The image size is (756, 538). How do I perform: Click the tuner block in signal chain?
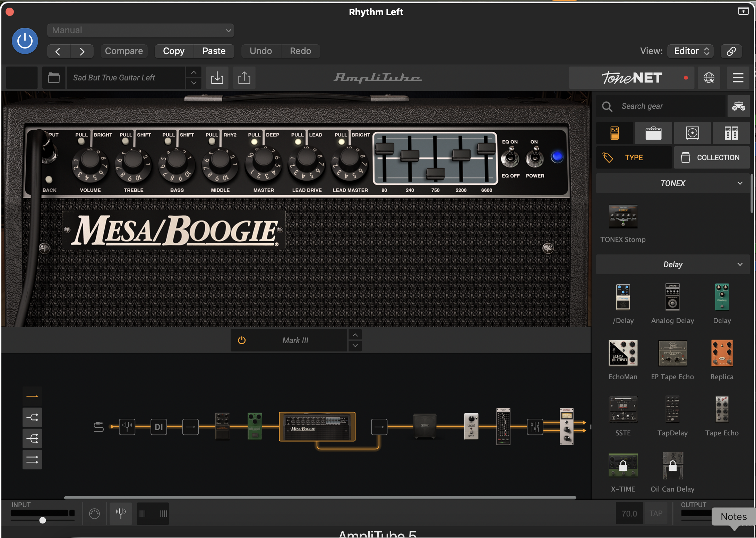pyautogui.click(x=127, y=427)
